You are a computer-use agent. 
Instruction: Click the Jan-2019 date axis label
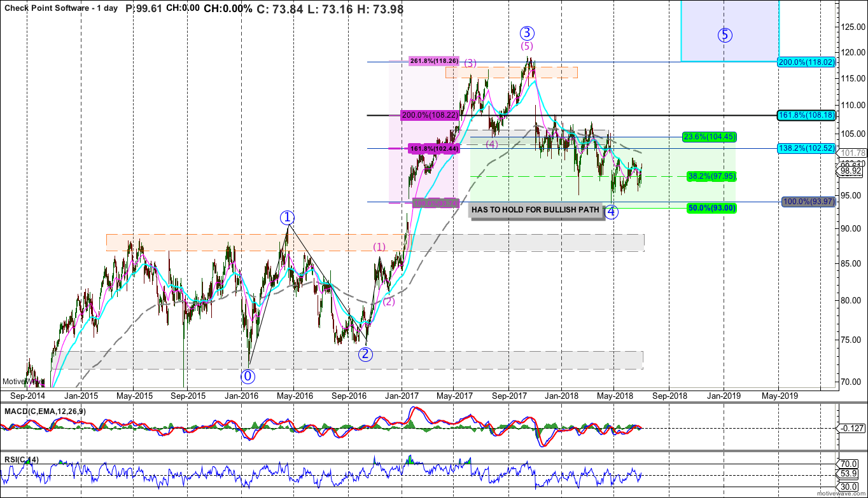point(725,395)
